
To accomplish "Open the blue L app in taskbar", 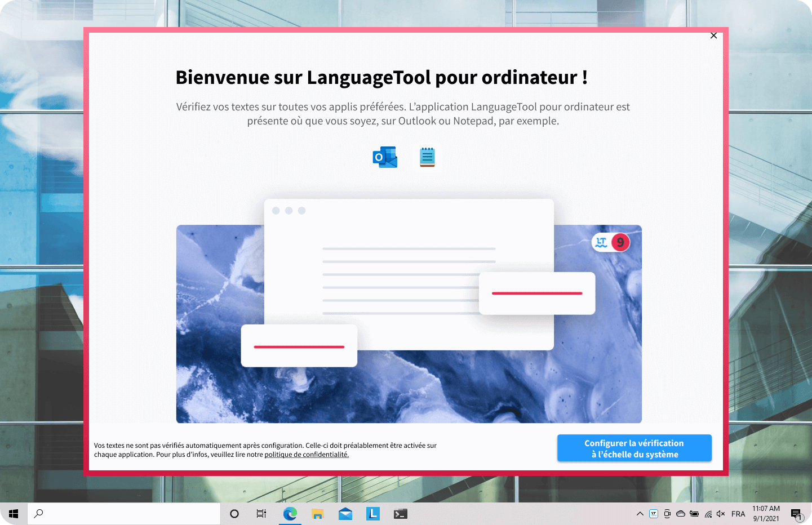I will 373,514.
